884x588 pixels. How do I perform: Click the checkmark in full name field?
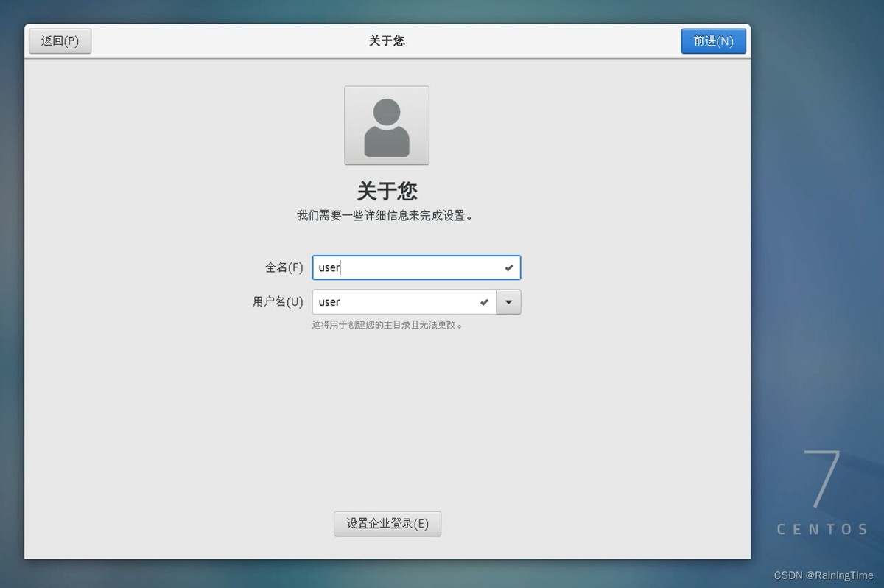point(508,268)
